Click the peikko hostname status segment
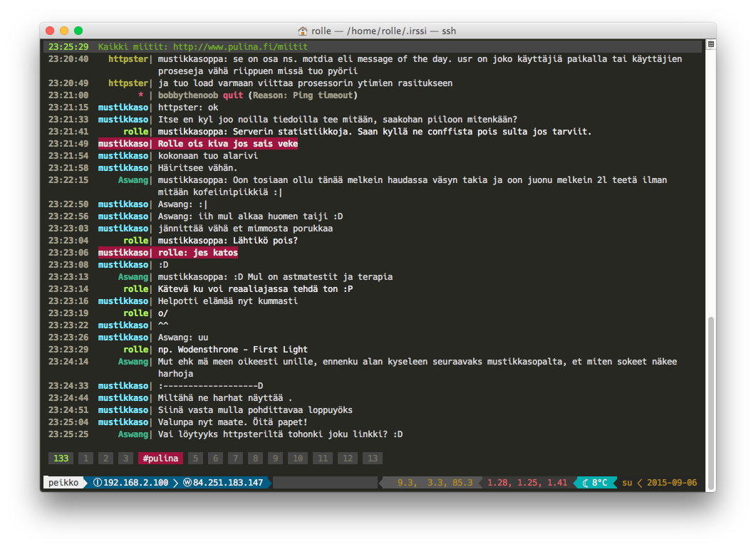The width and height of the screenshot is (756, 549). [x=63, y=483]
